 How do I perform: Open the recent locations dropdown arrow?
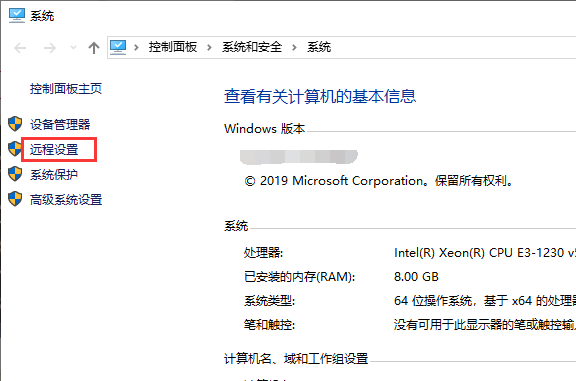tap(73, 47)
